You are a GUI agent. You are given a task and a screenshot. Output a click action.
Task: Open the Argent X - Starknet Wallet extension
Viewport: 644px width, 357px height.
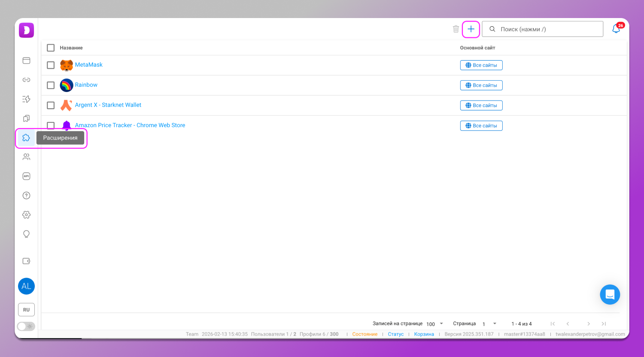pos(108,105)
